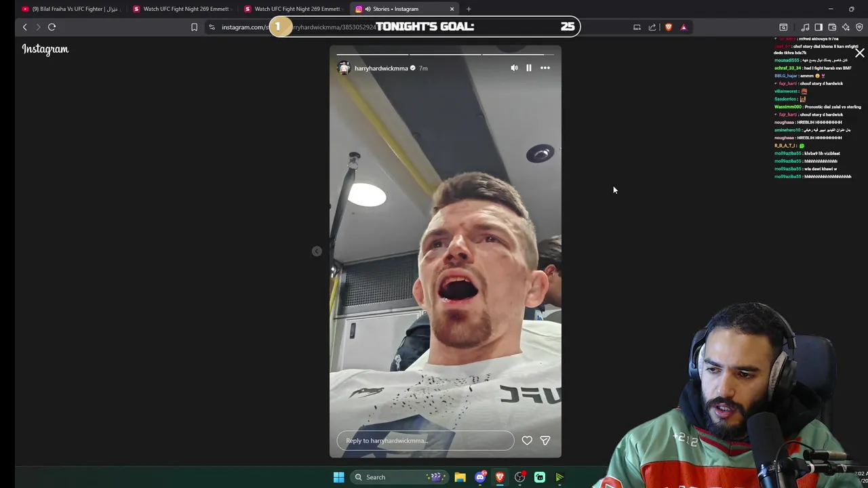Go to the previous story arrow
The width and height of the screenshot is (868, 488).
317,251
